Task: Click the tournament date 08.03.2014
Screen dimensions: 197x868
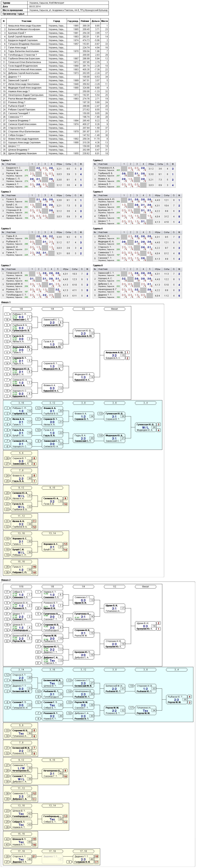Action: pos(35,6)
